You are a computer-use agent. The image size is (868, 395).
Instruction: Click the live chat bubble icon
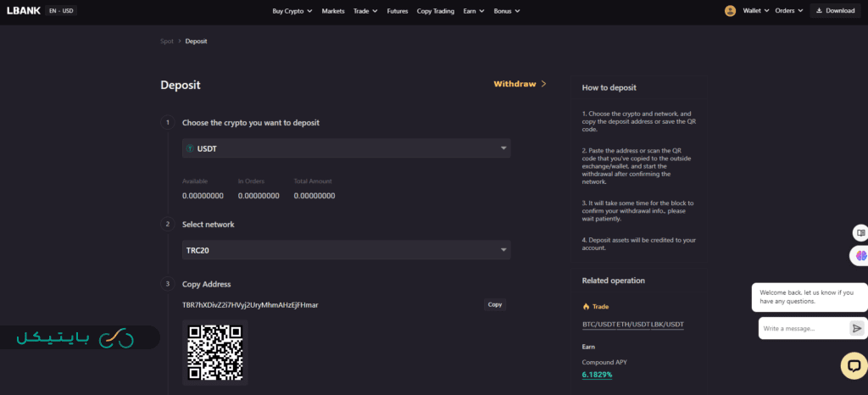click(x=853, y=364)
